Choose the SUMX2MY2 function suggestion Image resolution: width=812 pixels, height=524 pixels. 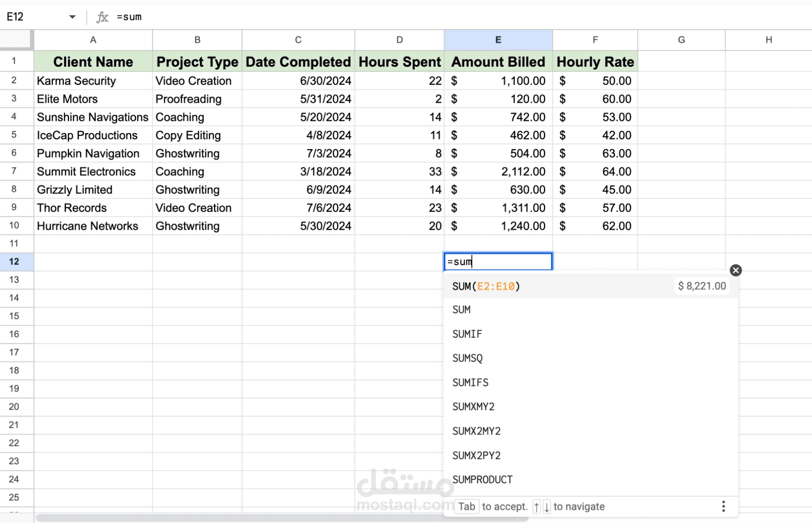591,431
